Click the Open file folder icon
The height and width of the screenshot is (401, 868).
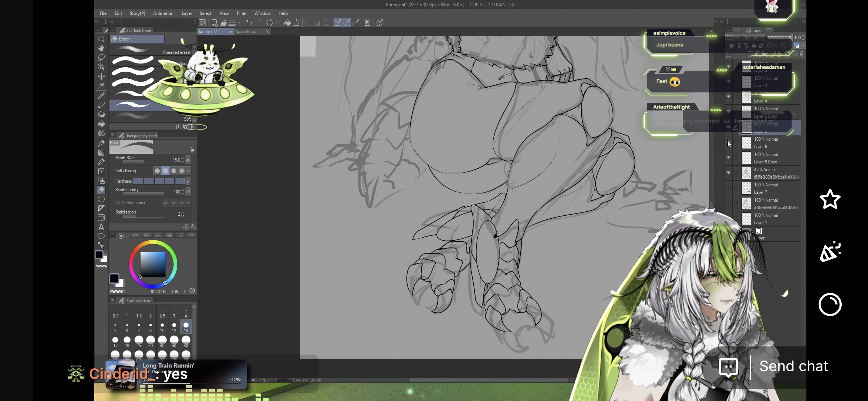[x=223, y=23]
